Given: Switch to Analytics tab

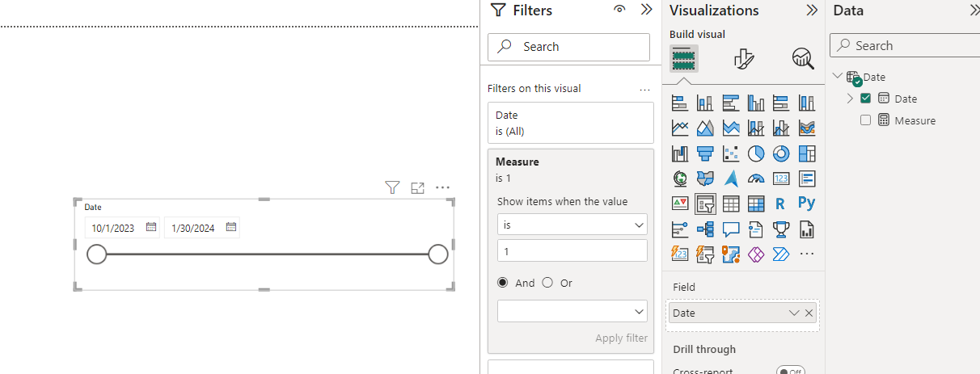Looking at the screenshot, I should 803,58.
